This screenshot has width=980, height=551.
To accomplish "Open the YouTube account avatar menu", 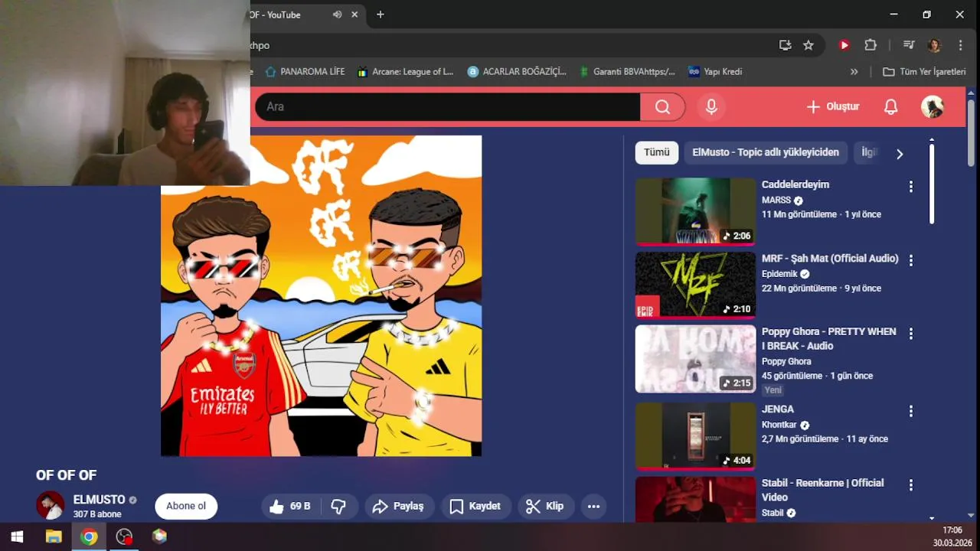I will (932, 107).
